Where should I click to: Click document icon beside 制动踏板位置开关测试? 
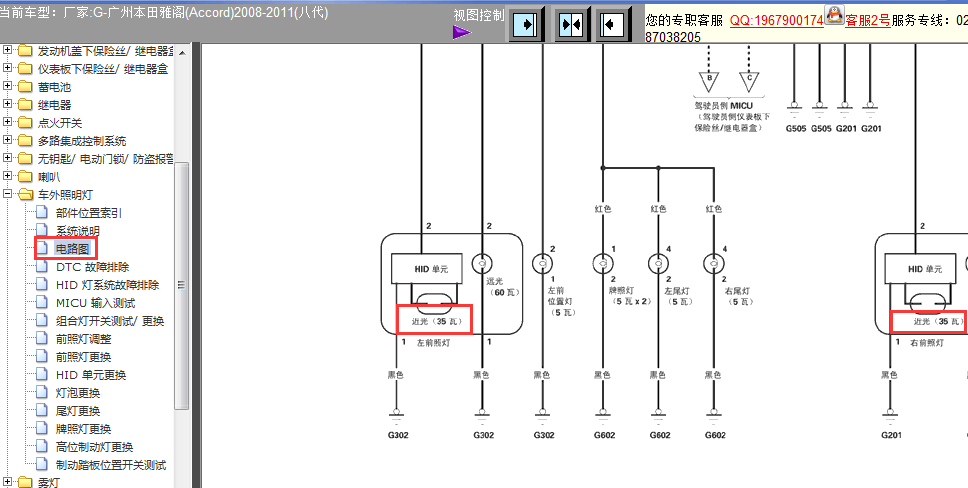42,463
